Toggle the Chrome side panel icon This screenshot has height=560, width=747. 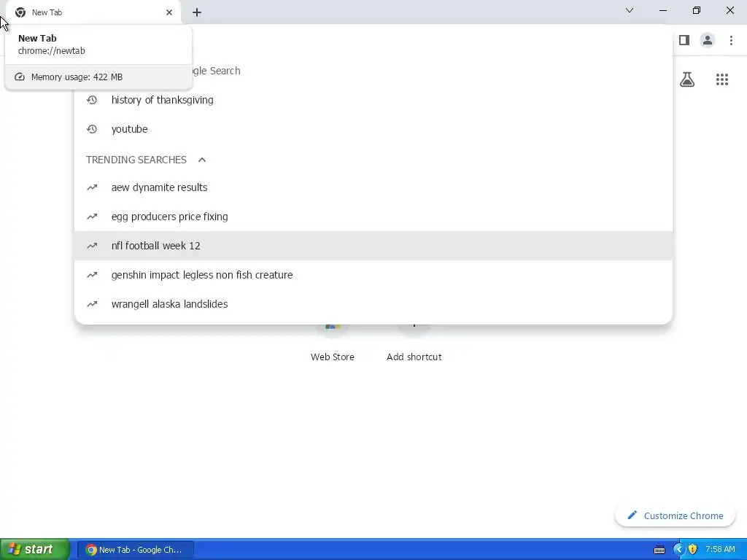pyautogui.click(x=684, y=40)
